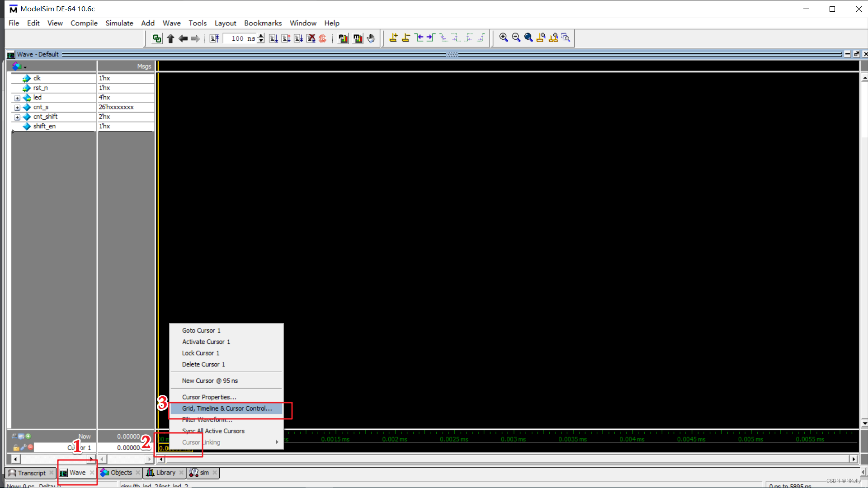Image resolution: width=868 pixels, height=488 pixels.
Task: Open the Wave menu in the menu bar
Action: [x=171, y=23]
